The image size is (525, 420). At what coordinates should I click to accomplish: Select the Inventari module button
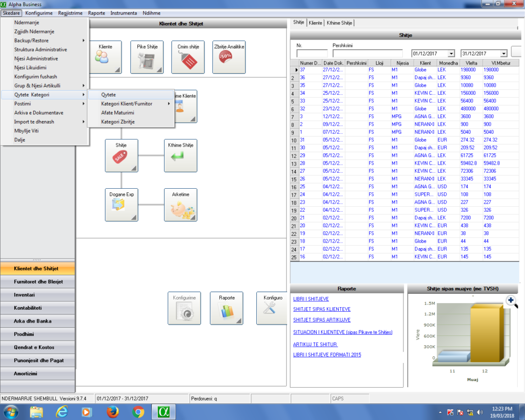click(x=37, y=295)
